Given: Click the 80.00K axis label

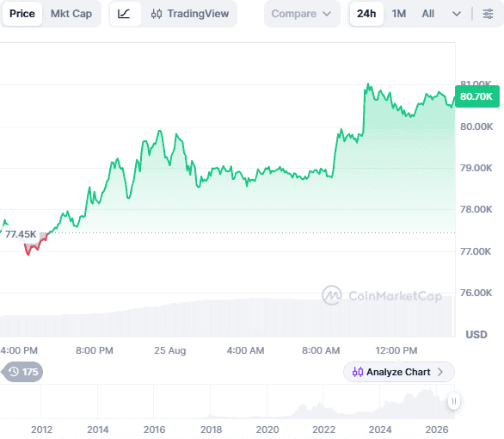Looking at the screenshot, I should [x=476, y=127].
